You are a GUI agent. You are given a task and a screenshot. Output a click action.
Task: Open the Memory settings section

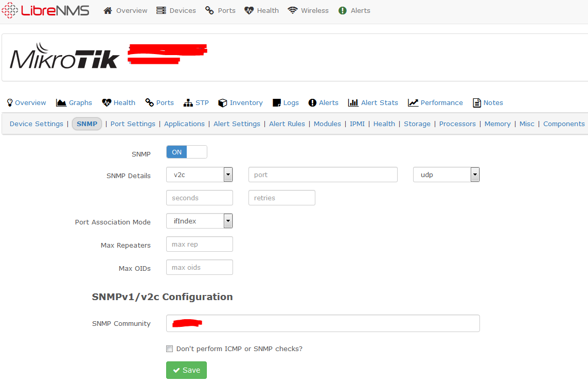(x=497, y=124)
